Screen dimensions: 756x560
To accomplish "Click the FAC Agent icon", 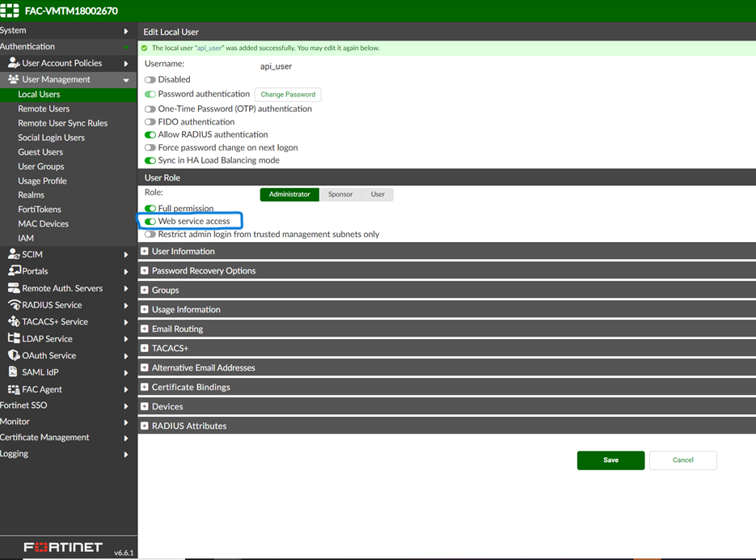I will (14, 389).
